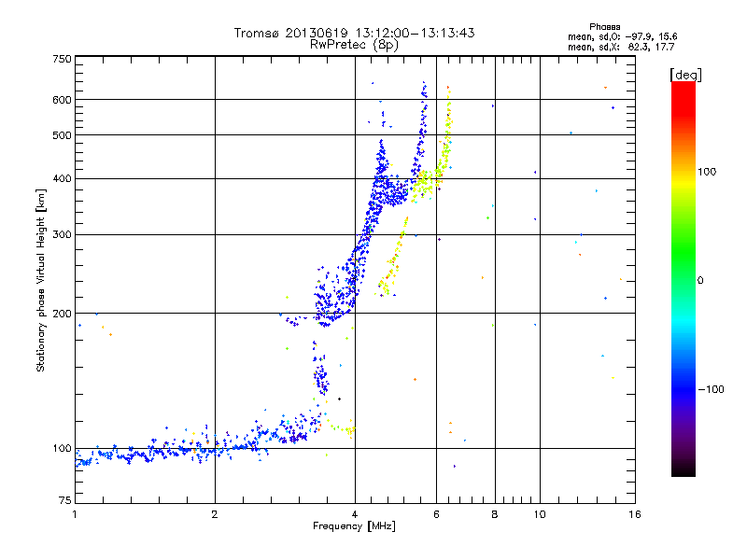The height and width of the screenshot is (560, 747).
Task: Click the y-axis tick label '750'
Action: tap(62, 59)
